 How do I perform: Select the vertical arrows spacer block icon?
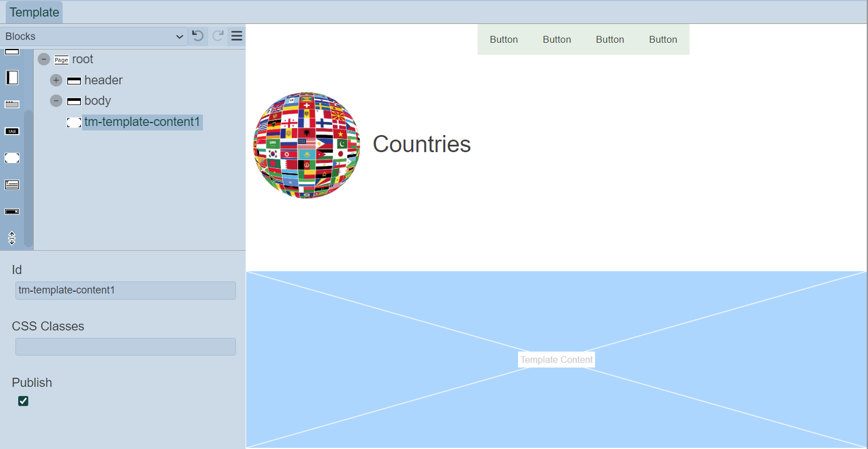point(12,238)
